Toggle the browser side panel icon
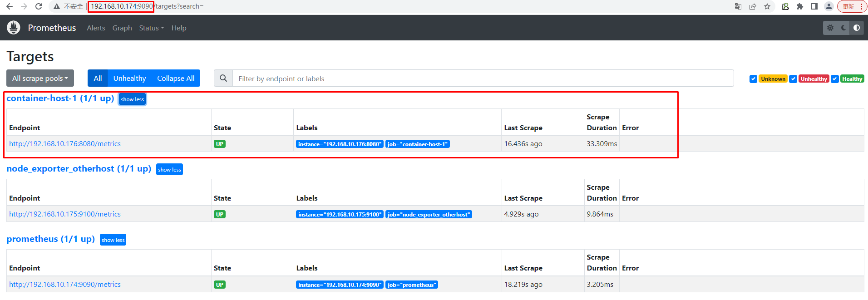This screenshot has height=300, width=868. tap(814, 6)
